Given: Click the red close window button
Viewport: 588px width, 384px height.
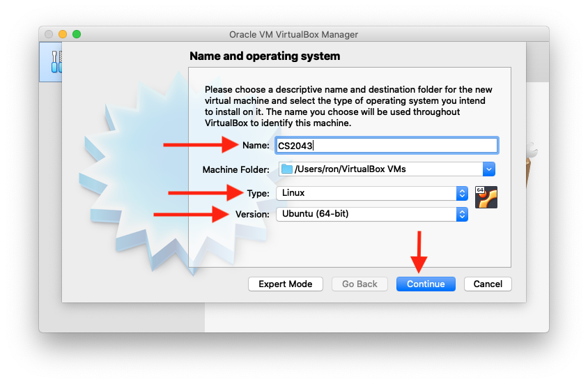Looking at the screenshot, I should (49, 34).
